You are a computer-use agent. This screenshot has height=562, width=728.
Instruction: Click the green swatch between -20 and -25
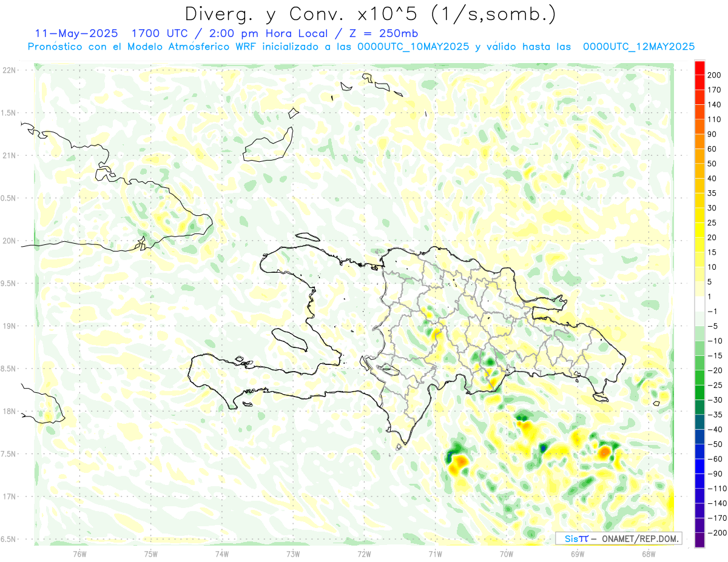pos(699,378)
